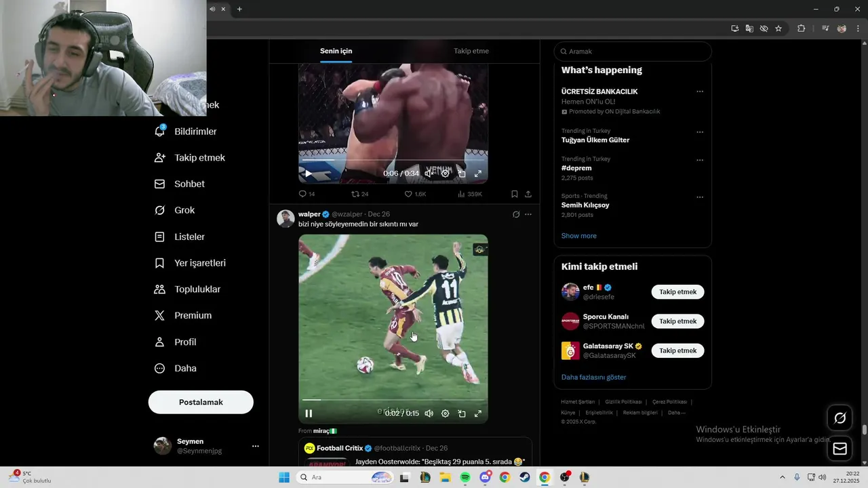Open options for ÜCRETSİZ BANKACILIK promoted trend
Screen dimensions: 868x488
(700, 91)
